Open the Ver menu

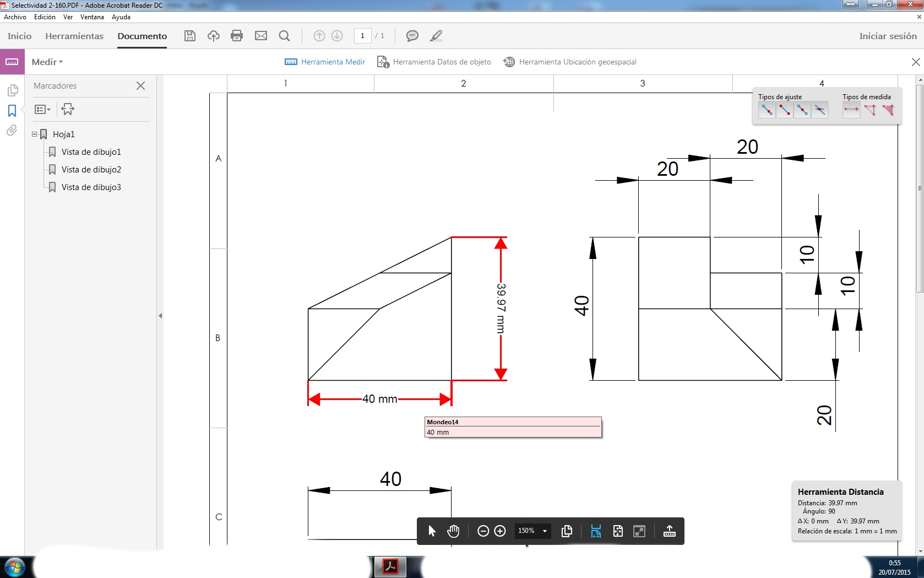click(x=68, y=17)
